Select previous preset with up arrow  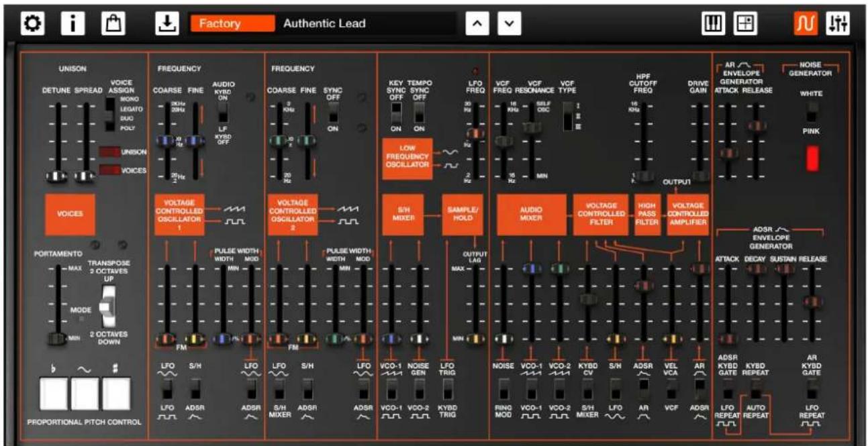477,23
